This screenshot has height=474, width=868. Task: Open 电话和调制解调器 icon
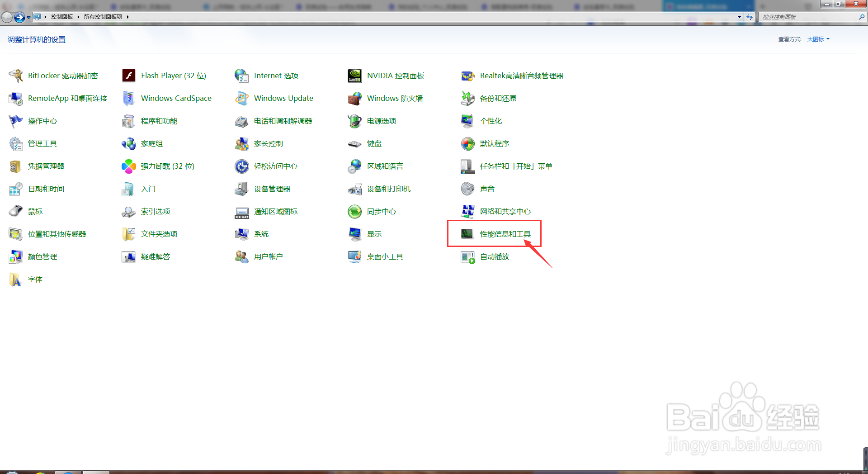pyautogui.click(x=242, y=121)
